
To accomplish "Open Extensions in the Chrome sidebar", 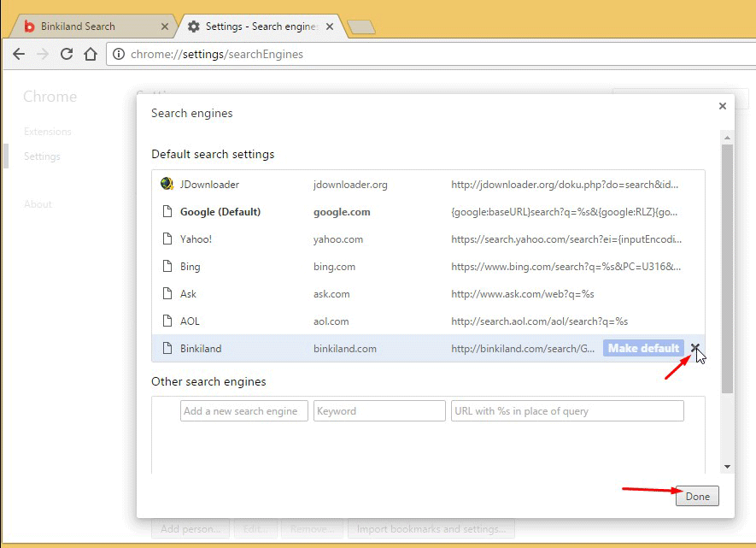I will coord(47,132).
